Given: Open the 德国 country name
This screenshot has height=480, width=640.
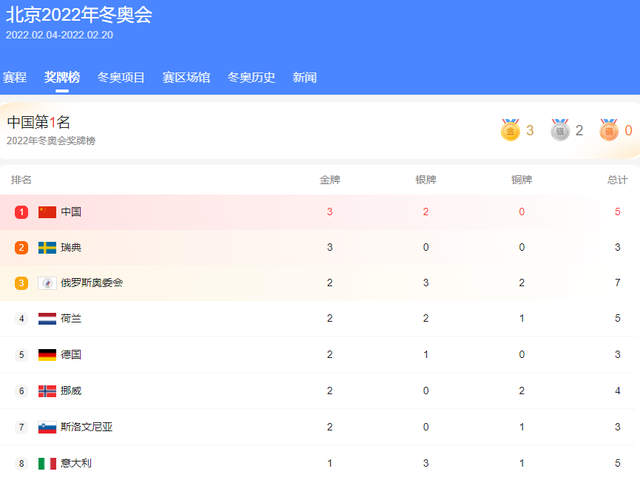Looking at the screenshot, I should tap(71, 354).
